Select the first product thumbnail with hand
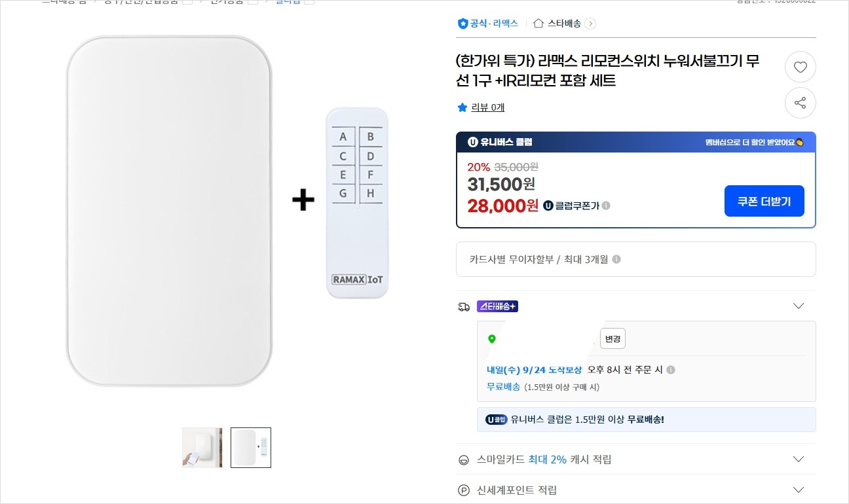Screen dimensions: 849x504 (202, 448)
